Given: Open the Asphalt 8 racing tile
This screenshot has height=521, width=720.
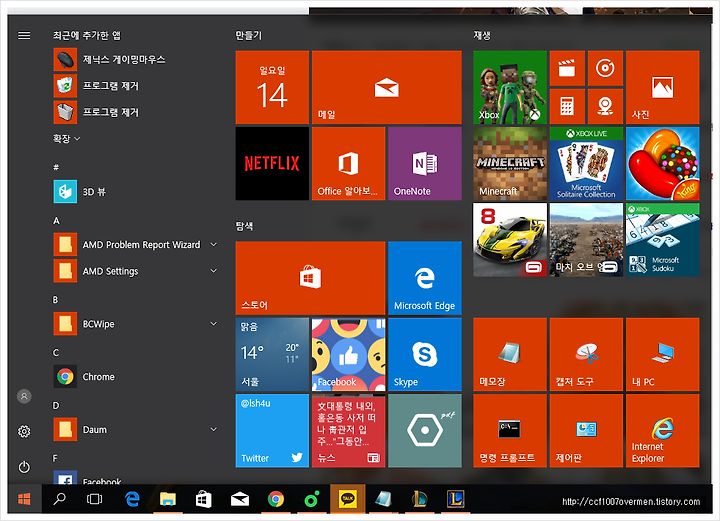Looking at the screenshot, I should pos(510,240).
